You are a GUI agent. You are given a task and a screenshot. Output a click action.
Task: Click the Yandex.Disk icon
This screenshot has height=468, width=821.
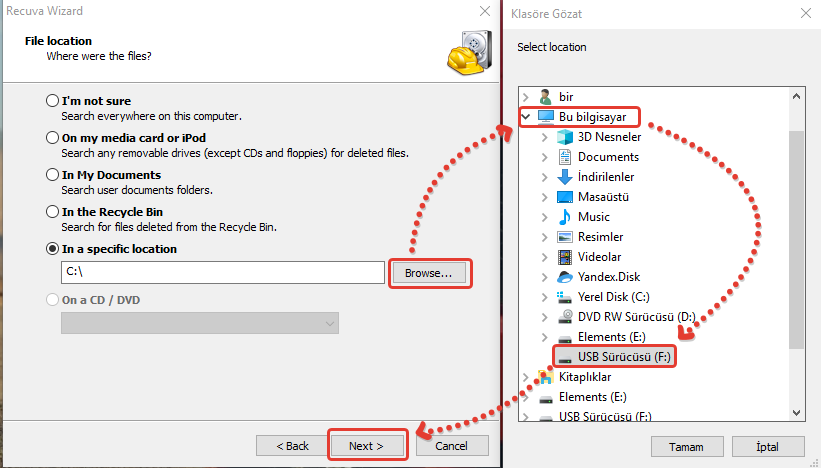[564, 277]
